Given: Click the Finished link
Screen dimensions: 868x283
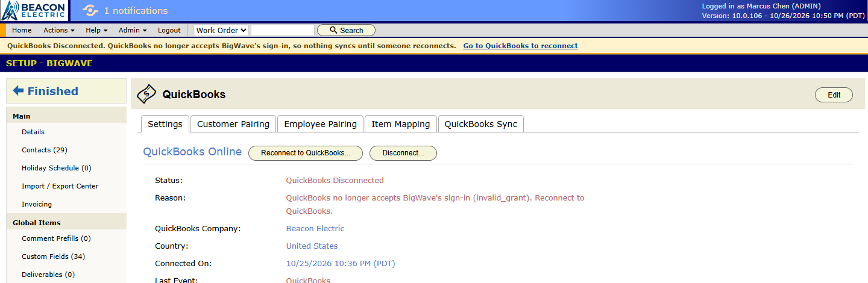Looking at the screenshot, I should pyautogui.click(x=53, y=91).
